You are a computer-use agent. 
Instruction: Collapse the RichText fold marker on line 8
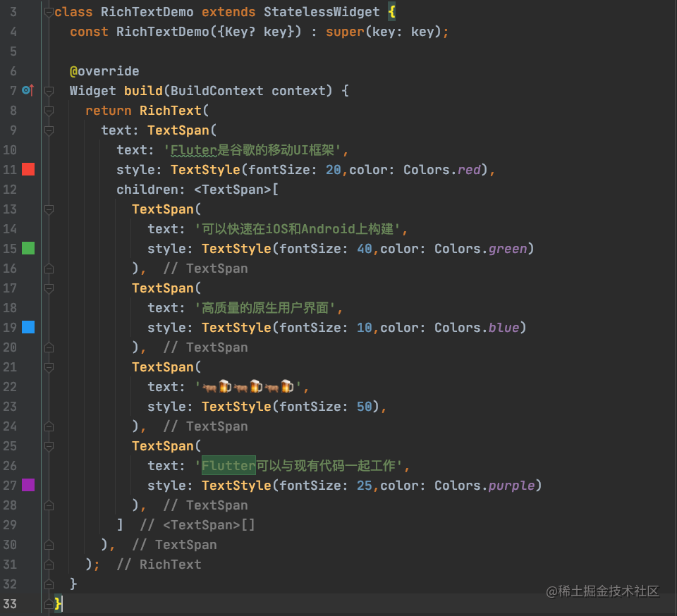point(49,111)
